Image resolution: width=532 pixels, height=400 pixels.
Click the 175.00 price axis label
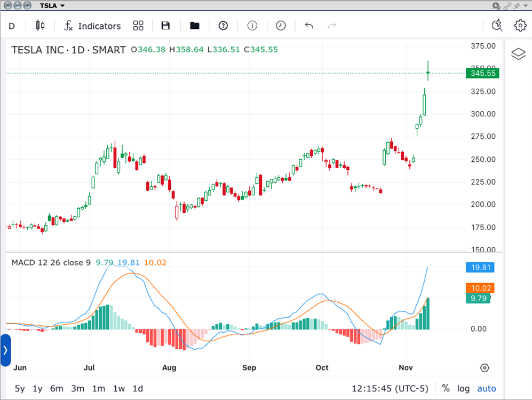point(483,228)
